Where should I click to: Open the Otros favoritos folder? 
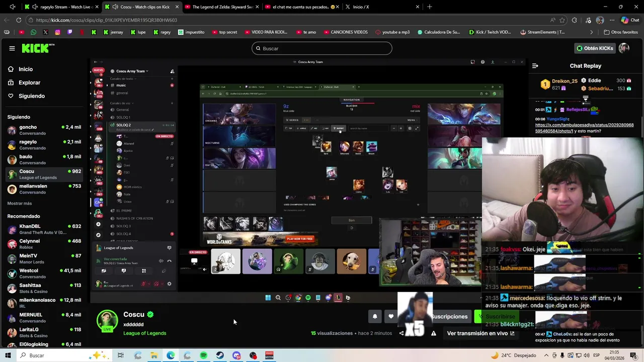621,32
